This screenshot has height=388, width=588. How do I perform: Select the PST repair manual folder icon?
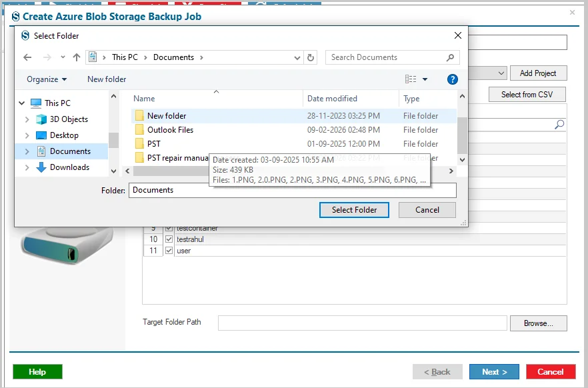pos(139,157)
